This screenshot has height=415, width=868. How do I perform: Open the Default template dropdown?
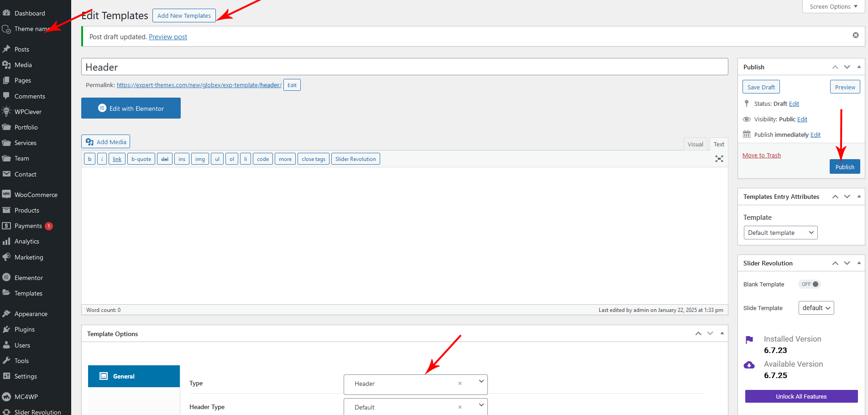[780, 233]
